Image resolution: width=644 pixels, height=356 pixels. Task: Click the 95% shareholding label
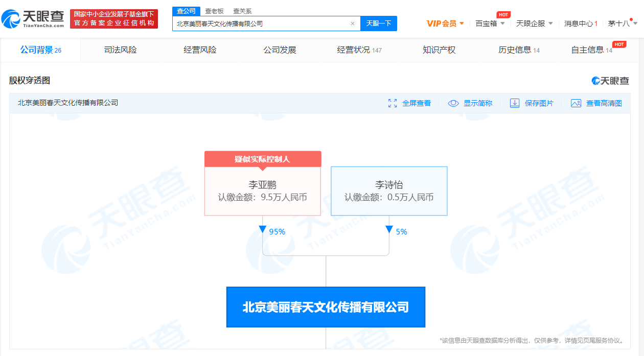pyautogui.click(x=277, y=232)
